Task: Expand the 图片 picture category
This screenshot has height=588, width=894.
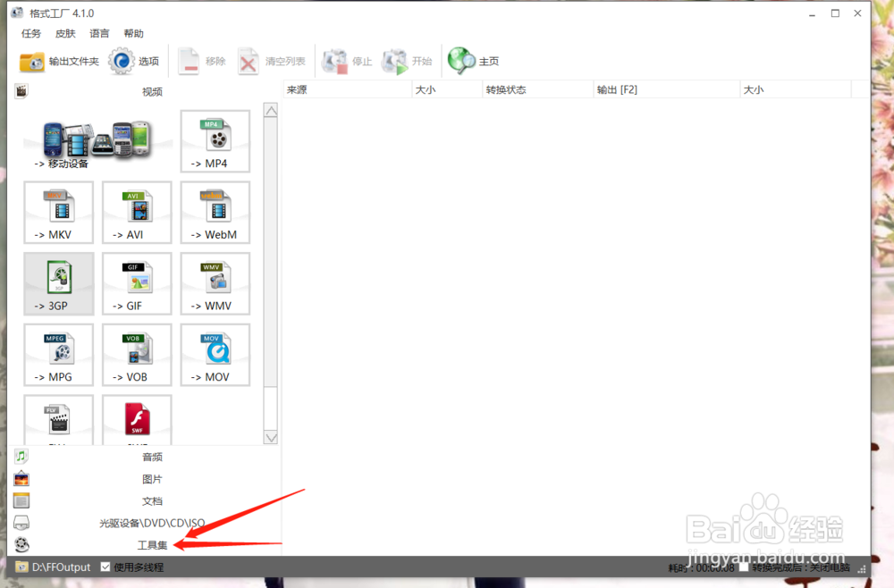Action: [x=146, y=479]
